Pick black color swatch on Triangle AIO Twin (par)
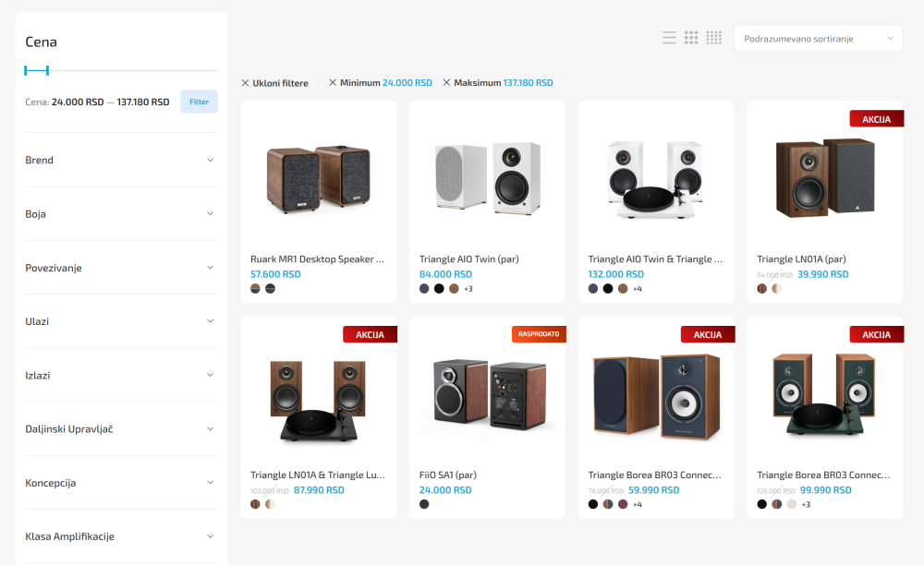Image resolution: width=924 pixels, height=565 pixels. [439, 288]
